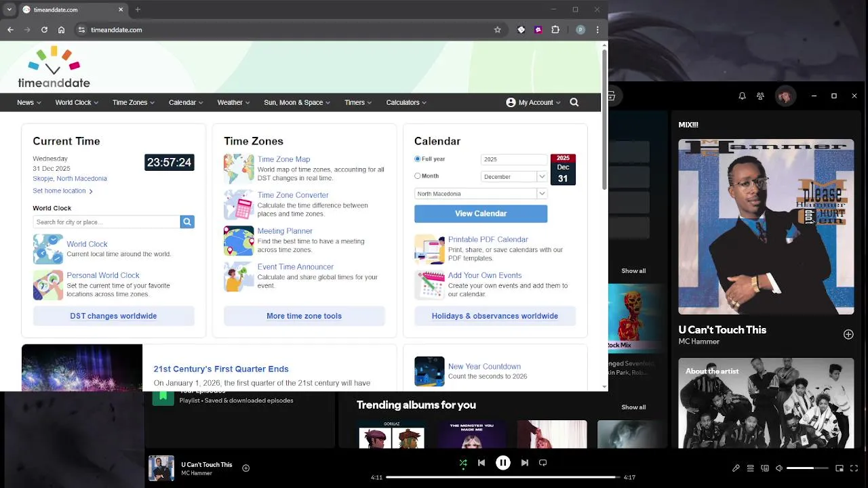868x488 pixels.
Task: Open new Chrome tab with plus button
Action: coord(138,9)
